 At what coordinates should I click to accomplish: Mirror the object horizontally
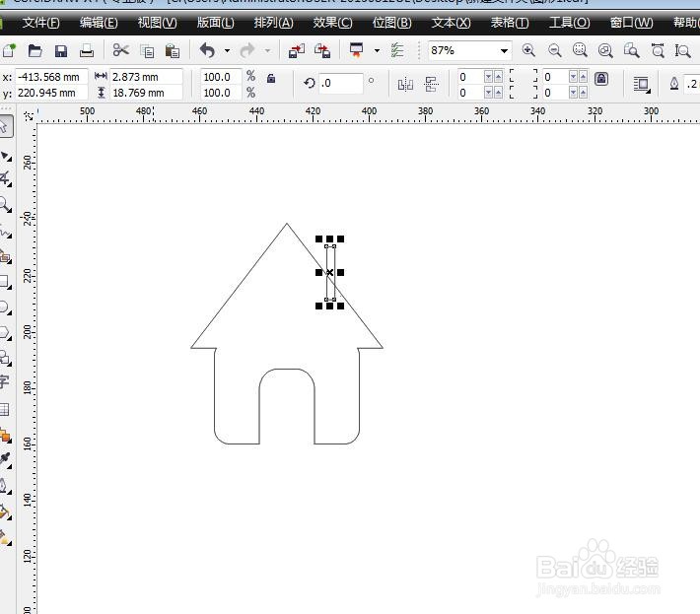(405, 84)
